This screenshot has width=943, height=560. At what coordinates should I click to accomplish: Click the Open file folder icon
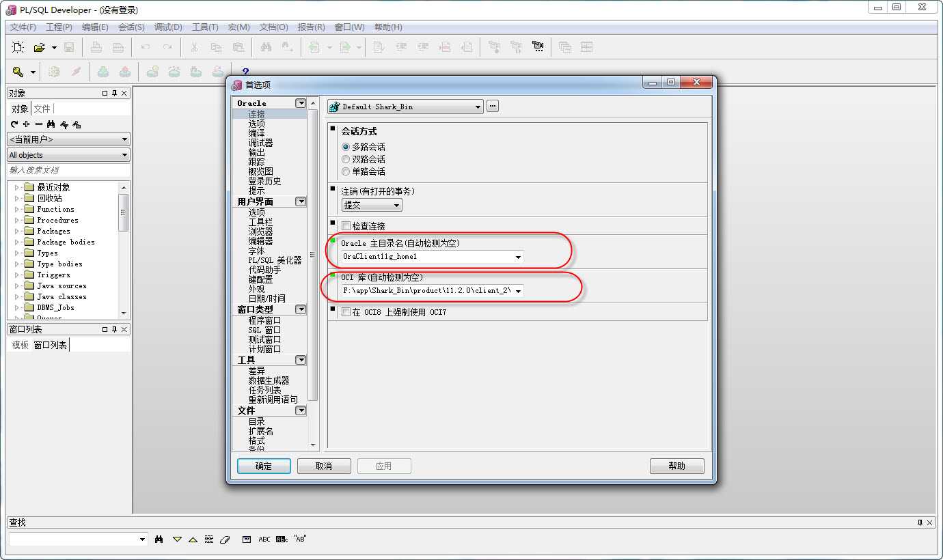pyautogui.click(x=40, y=47)
